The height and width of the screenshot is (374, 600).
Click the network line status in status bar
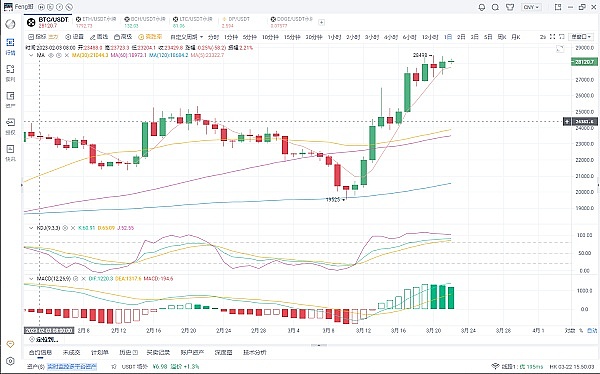click(x=517, y=367)
